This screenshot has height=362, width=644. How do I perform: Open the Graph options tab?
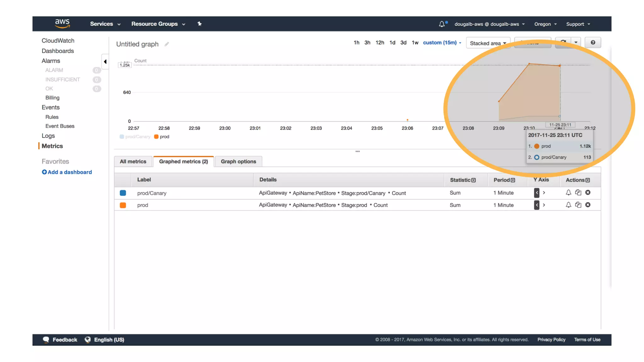238,162
